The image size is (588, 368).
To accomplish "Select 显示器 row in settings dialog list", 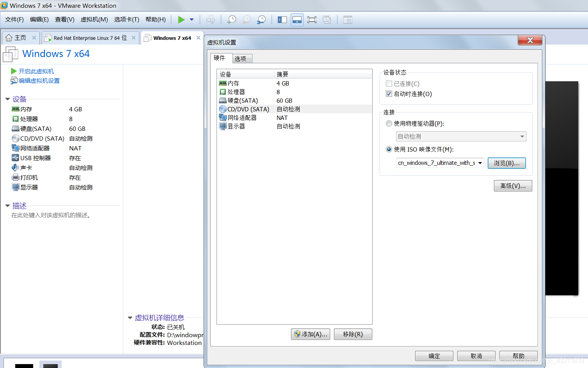I will click(294, 126).
